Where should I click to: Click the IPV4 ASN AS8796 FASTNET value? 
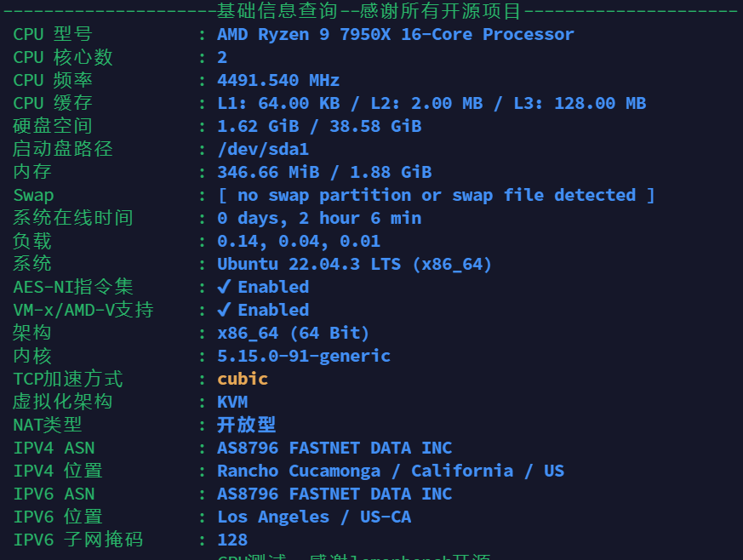(334, 448)
